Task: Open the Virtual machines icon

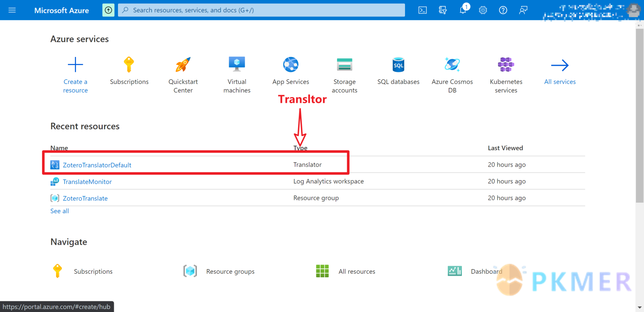Action: coord(237,64)
